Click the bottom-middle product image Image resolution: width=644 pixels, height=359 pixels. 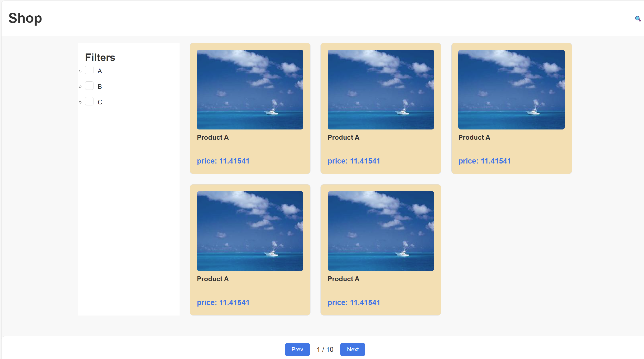click(x=381, y=231)
